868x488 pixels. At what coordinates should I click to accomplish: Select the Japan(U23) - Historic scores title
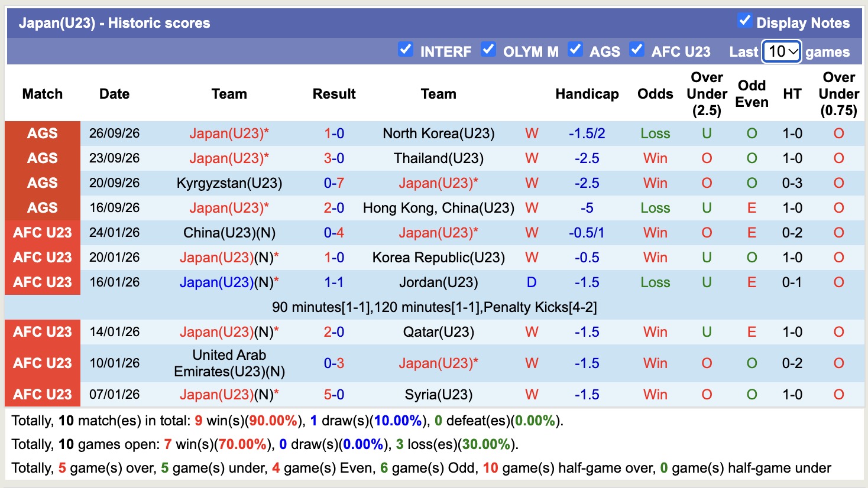click(114, 23)
